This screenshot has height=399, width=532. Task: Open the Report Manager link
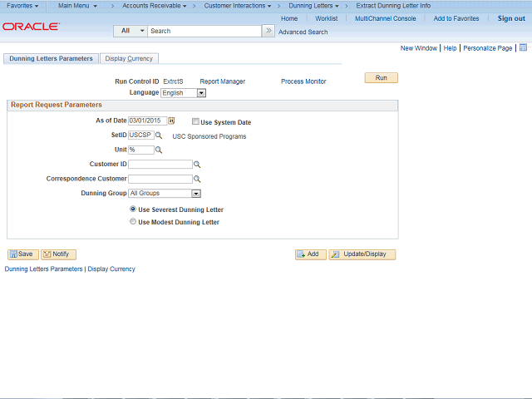(x=222, y=81)
